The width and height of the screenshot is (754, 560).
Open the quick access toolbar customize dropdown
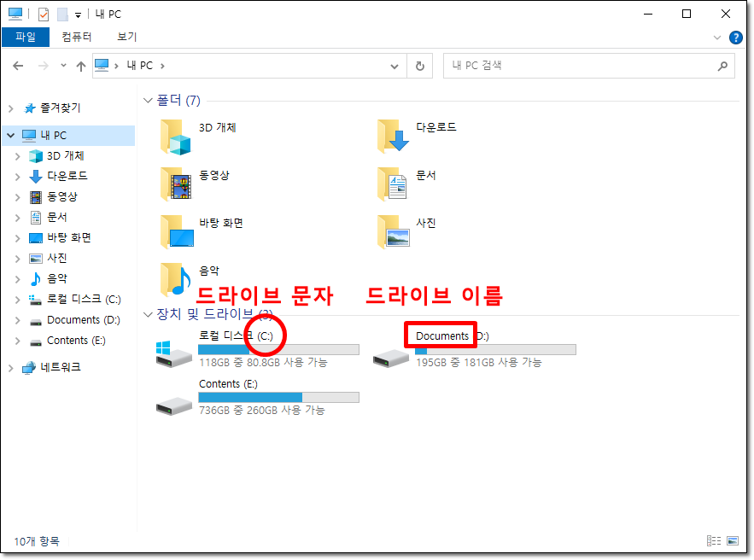[x=78, y=15]
